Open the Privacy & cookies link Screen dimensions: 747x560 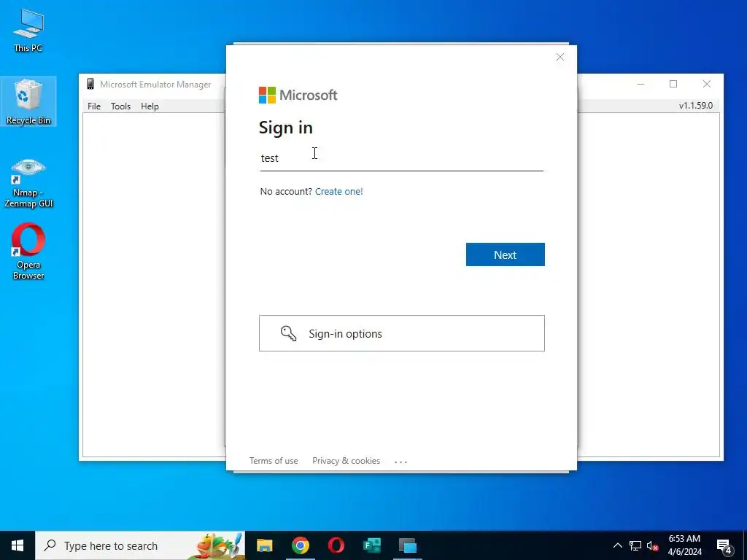point(346,461)
